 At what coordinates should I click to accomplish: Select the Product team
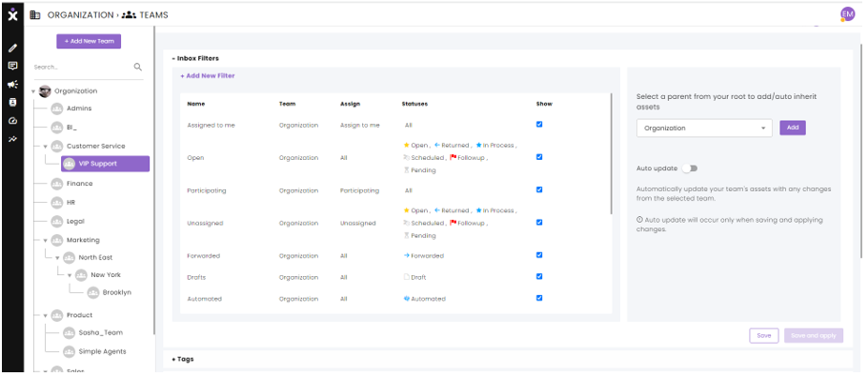[x=80, y=315]
